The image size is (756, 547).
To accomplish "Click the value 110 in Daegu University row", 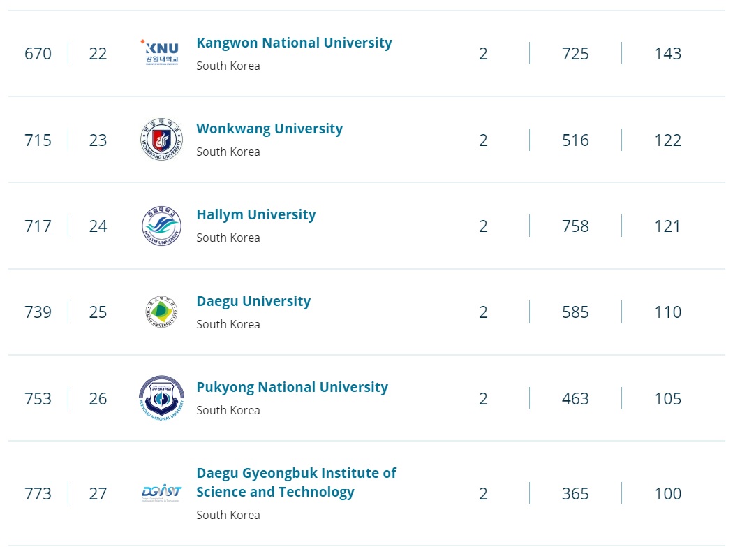I will pos(667,312).
